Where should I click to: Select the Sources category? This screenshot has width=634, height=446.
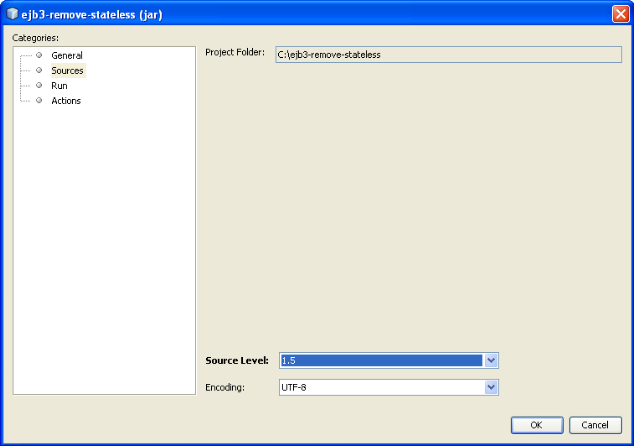point(68,70)
